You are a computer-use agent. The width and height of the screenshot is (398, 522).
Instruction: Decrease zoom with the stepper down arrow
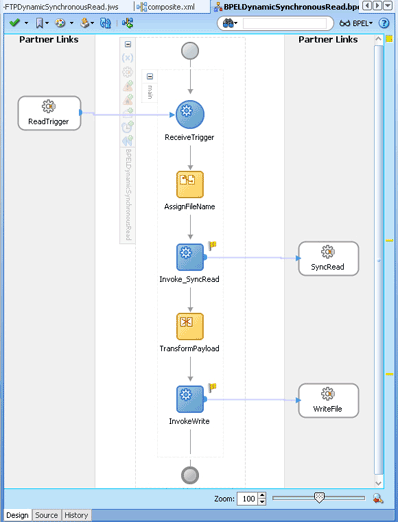(x=262, y=502)
